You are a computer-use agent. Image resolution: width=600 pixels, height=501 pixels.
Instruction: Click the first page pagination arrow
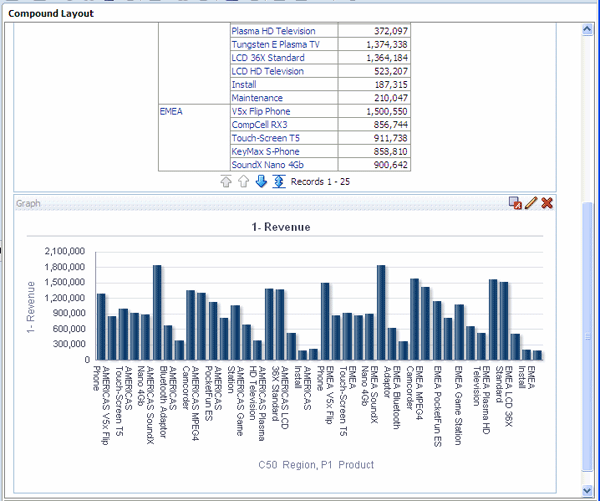tap(226, 181)
